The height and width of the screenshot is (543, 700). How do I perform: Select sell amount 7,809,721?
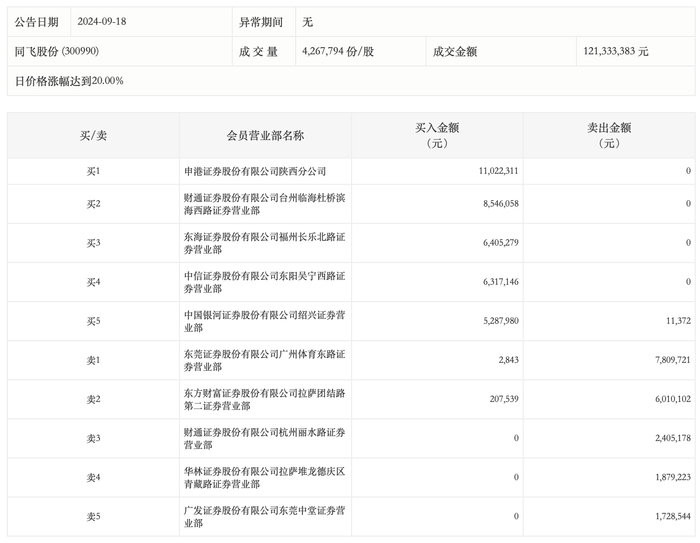[673, 360]
